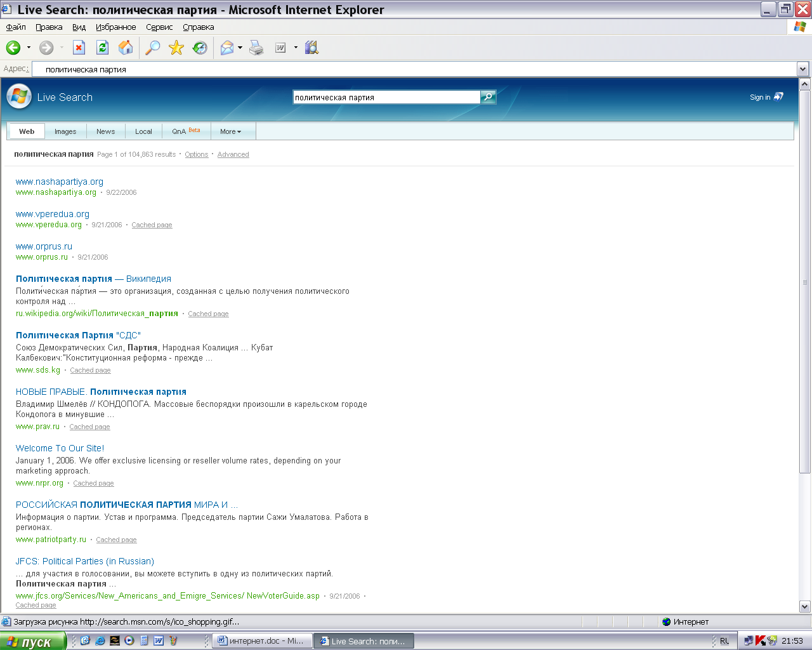Click the Sign in arrow icon
The image size is (812, 650).
778,96
